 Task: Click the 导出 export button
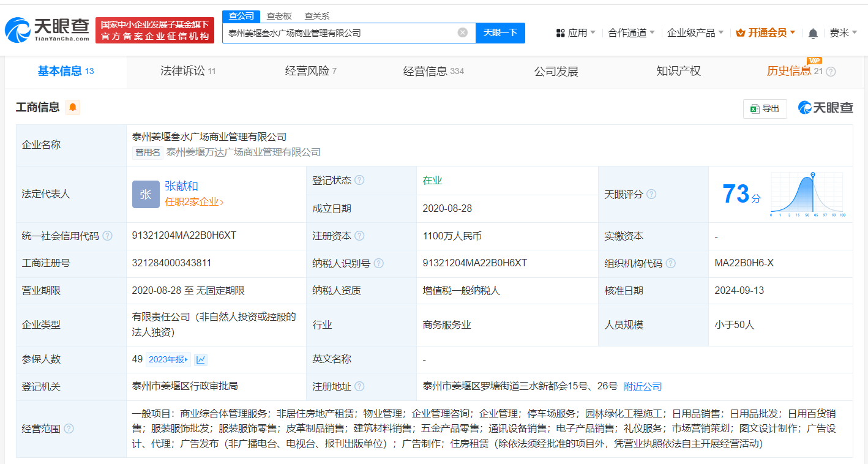click(x=765, y=108)
